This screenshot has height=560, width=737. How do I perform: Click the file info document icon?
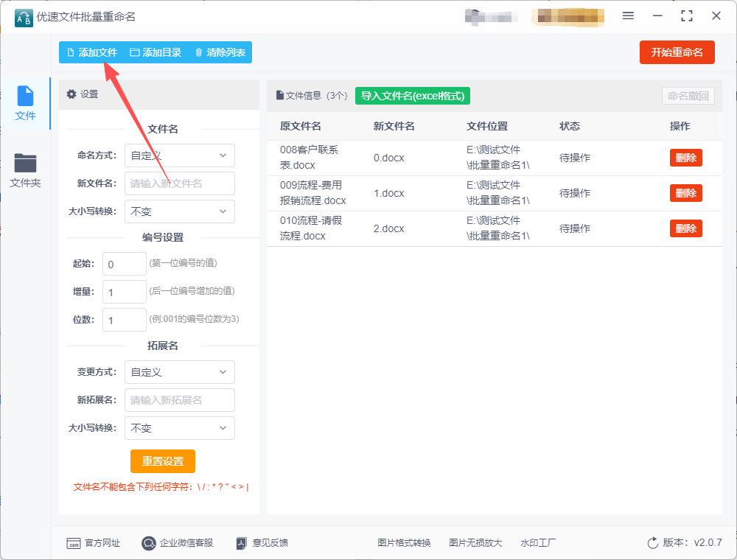pos(279,95)
